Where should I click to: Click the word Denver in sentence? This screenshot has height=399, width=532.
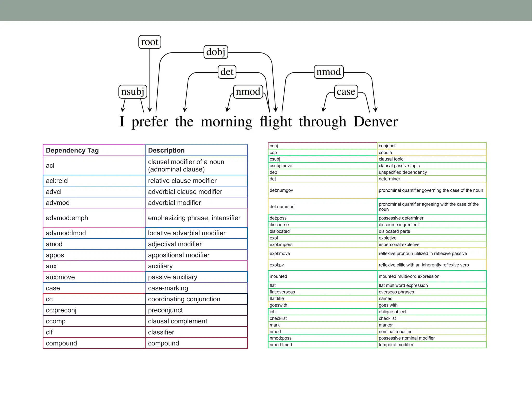(x=375, y=122)
